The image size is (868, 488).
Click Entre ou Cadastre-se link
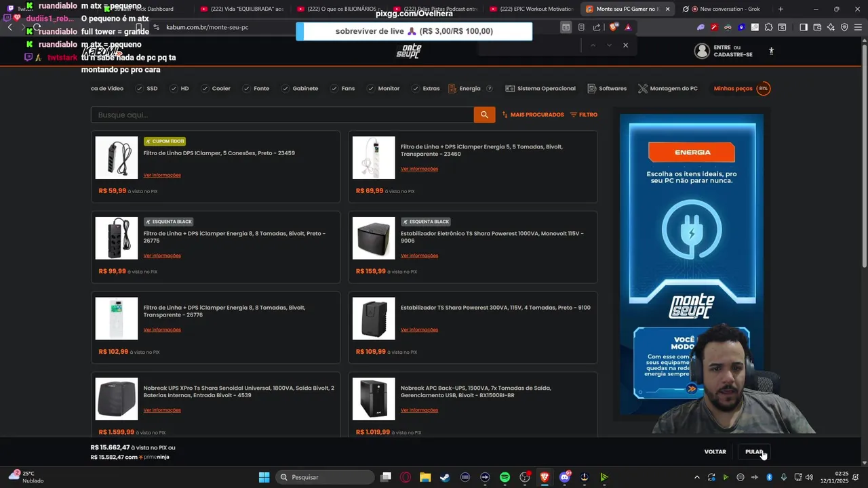(733, 51)
